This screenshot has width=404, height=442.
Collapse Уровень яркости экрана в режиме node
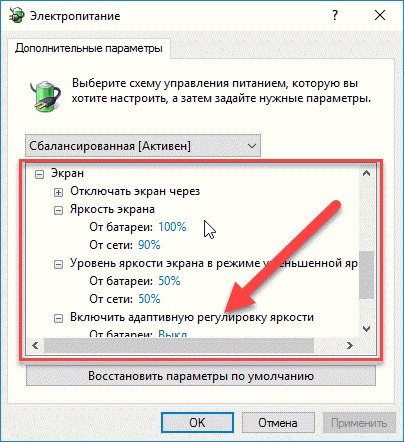58,264
